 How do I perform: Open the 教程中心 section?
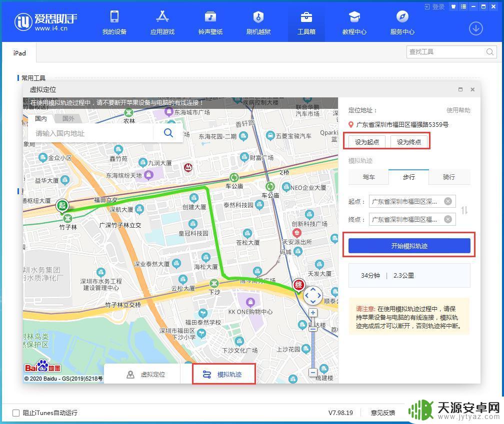[x=354, y=22]
